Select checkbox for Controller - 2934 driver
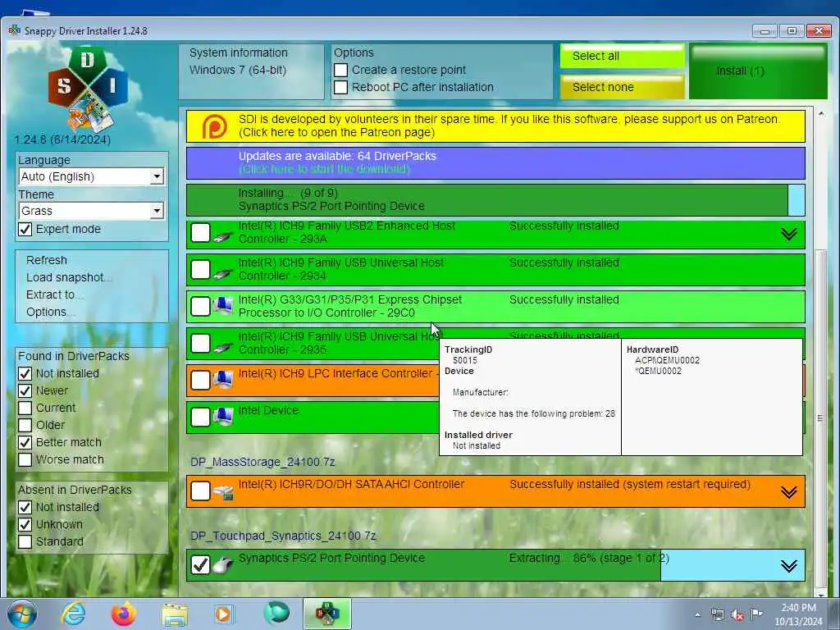840x630 pixels. (x=200, y=269)
